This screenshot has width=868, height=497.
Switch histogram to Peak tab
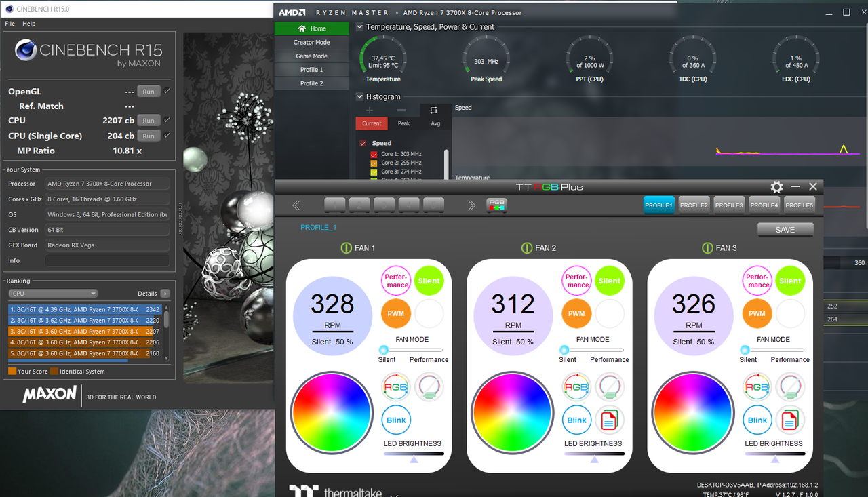(403, 123)
